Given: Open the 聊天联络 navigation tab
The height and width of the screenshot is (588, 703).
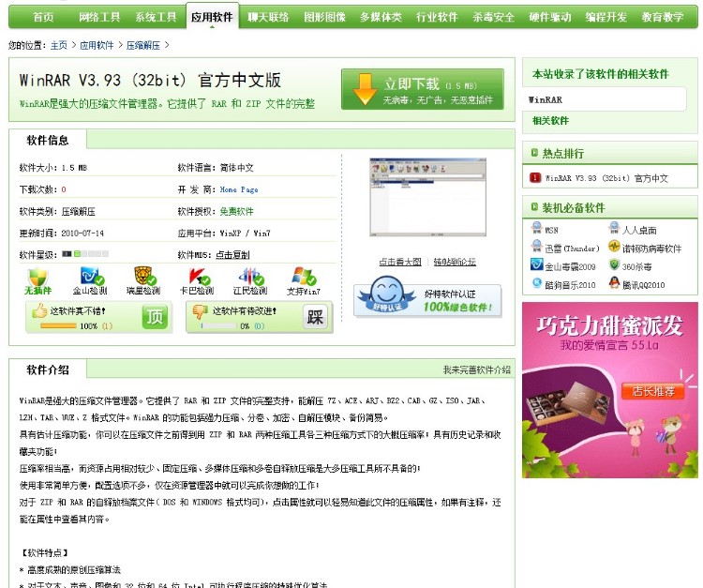Looking at the screenshot, I should click(268, 17).
